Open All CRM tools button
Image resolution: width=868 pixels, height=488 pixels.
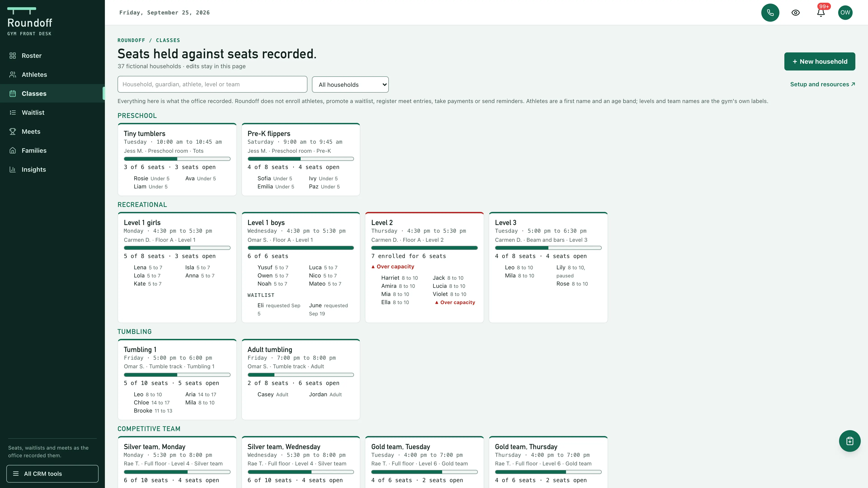pyautogui.click(x=52, y=474)
